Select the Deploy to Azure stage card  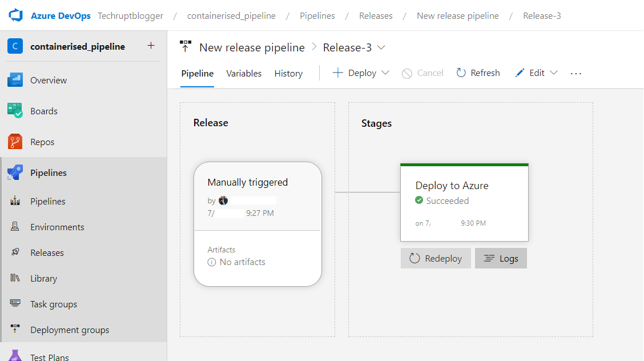pos(464,203)
